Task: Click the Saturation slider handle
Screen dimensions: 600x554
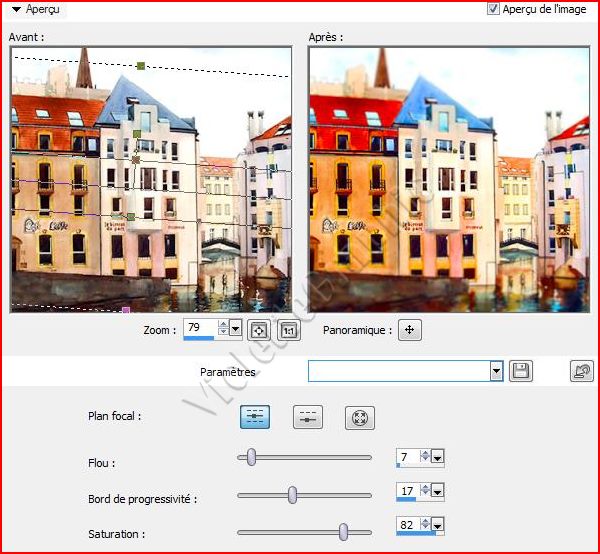Action: coord(343,532)
